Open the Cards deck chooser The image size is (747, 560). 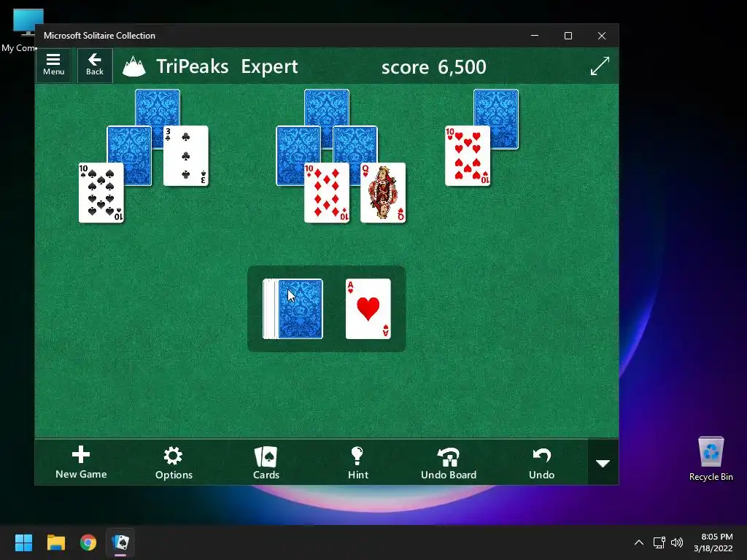coord(266,462)
